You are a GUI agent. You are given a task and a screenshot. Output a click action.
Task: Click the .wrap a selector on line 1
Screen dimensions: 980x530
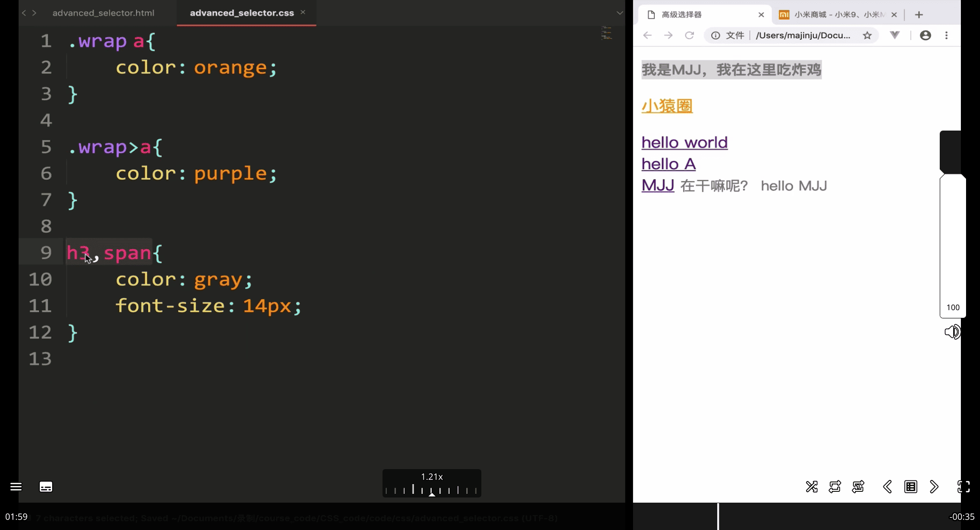coord(106,41)
